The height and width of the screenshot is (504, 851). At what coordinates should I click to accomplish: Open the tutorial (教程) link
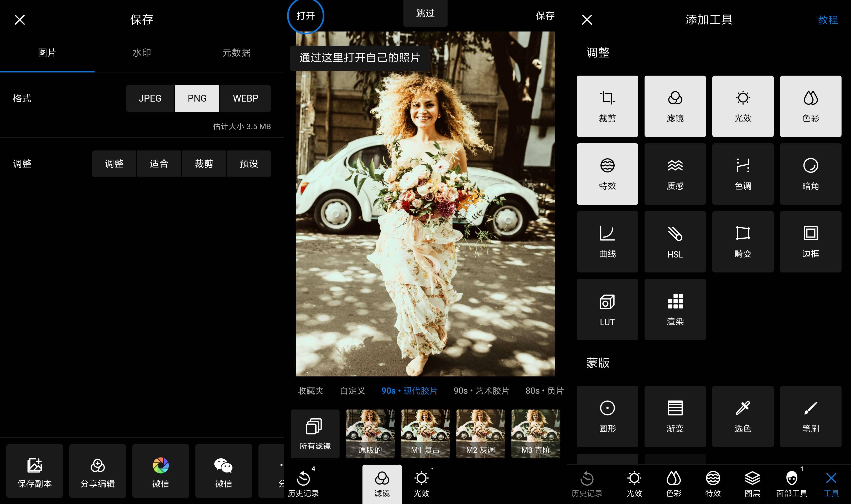(828, 20)
